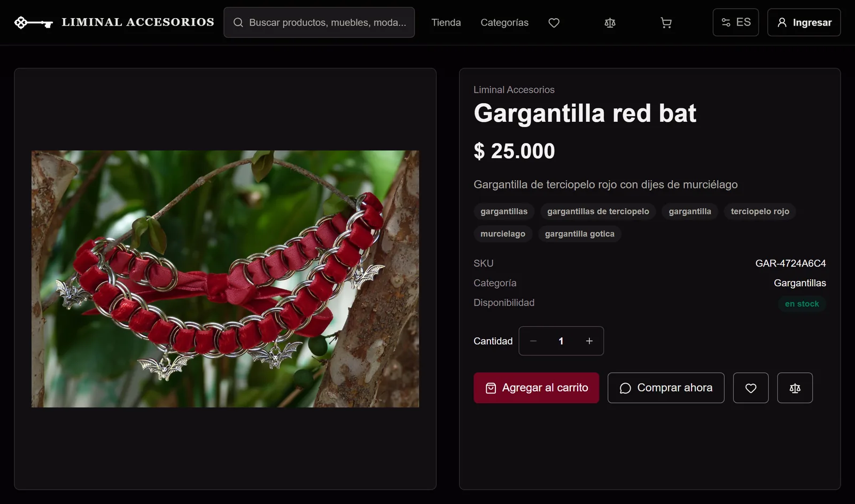Open the shopping cart icon
Image resolution: width=855 pixels, height=504 pixels.
pyautogui.click(x=666, y=22)
